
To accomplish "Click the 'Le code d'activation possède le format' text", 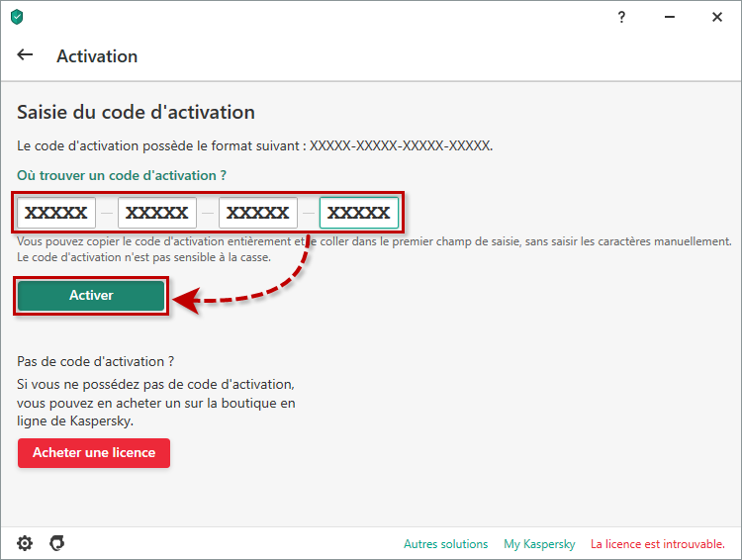I will (254, 145).
